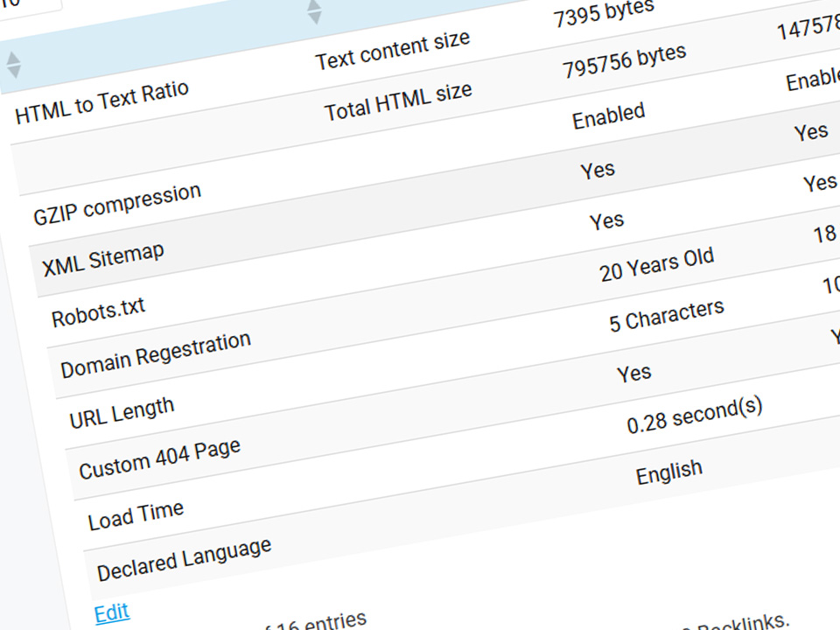Viewport: 840px width, 630px height.
Task: Click the GZIP compression row label
Action: click(x=117, y=203)
